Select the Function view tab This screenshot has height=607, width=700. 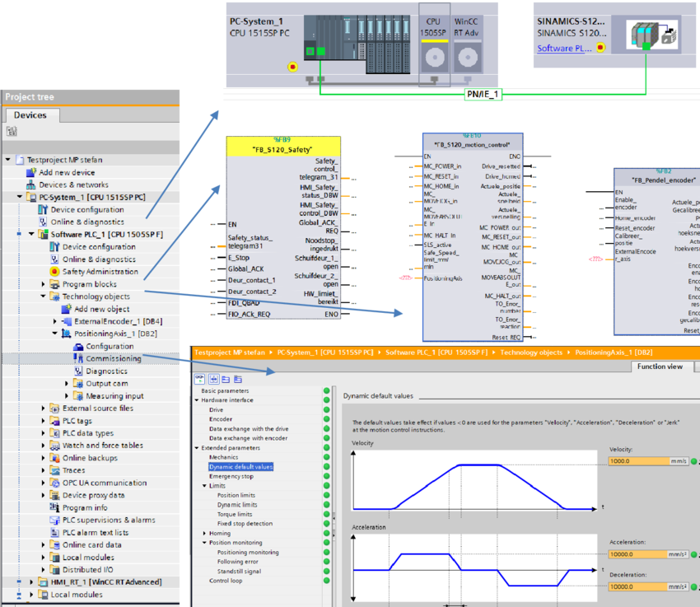point(658,367)
